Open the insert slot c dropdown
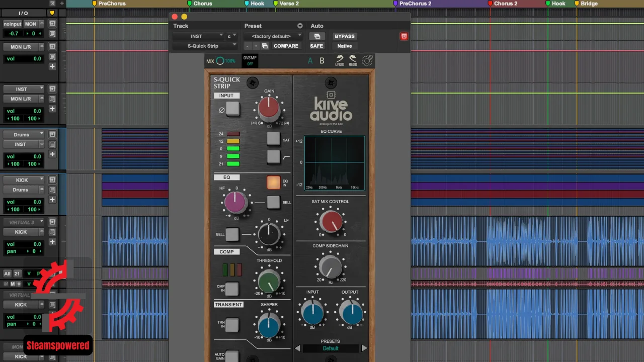Screen dimensions: 644x362 point(231,36)
